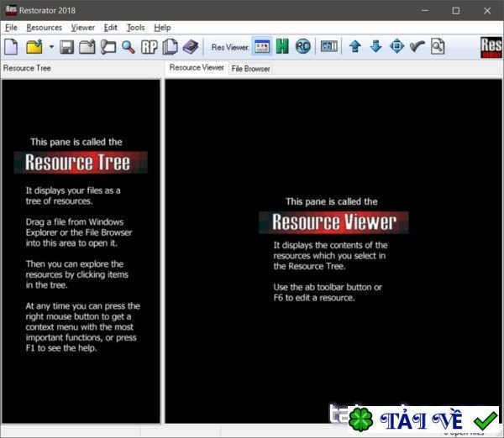The width and height of the screenshot is (504, 438).
Task: Open the Resources menu
Action: click(44, 28)
